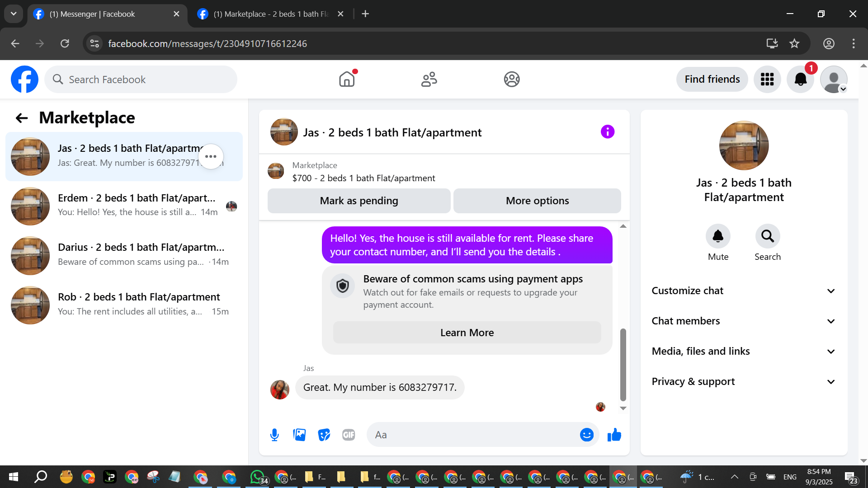Open the Facebook home logo
Image resolution: width=868 pixels, height=488 pixels.
point(24,80)
